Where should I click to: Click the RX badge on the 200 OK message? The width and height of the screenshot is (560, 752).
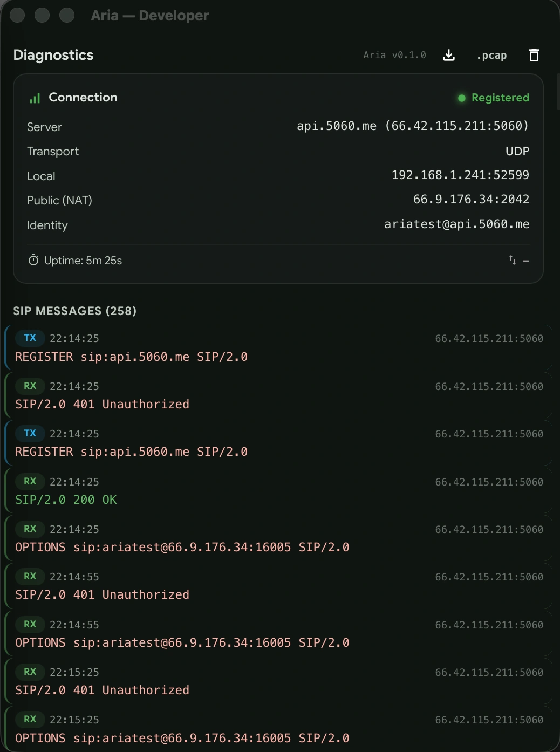click(x=30, y=481)
